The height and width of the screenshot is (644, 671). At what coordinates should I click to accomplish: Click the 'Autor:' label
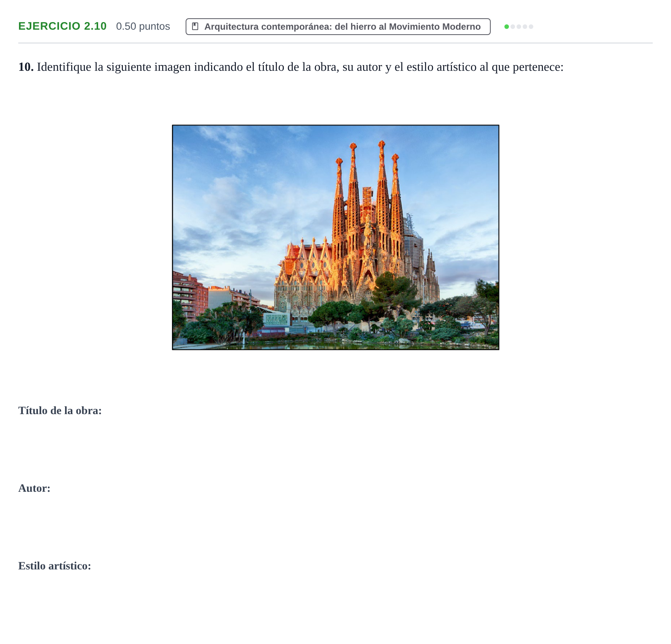click(34, 488)
